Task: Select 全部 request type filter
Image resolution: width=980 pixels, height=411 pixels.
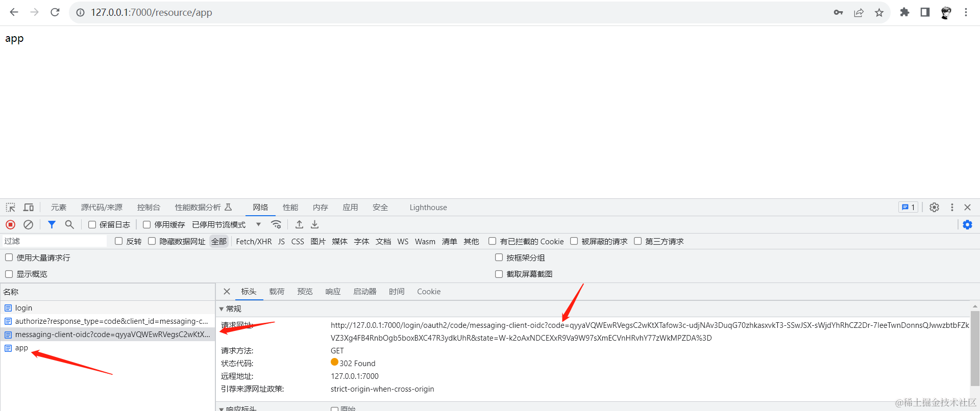Action: click(219, 241)
